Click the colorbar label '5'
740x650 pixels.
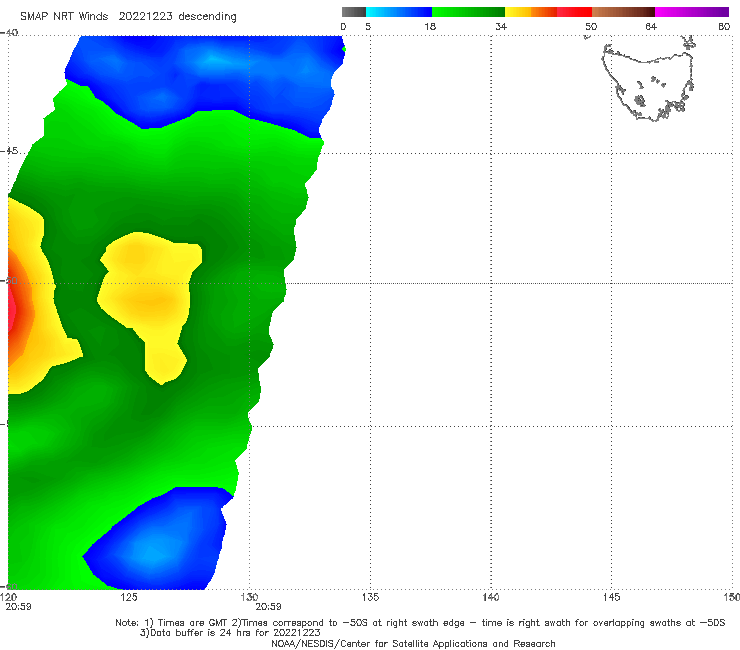point(368,26)
